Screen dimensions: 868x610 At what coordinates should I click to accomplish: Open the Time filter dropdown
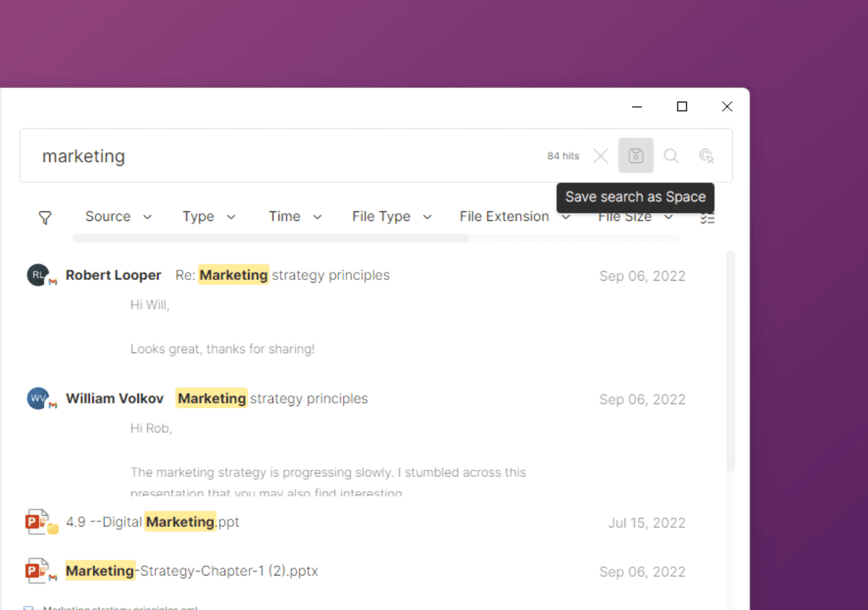[295, 217]
